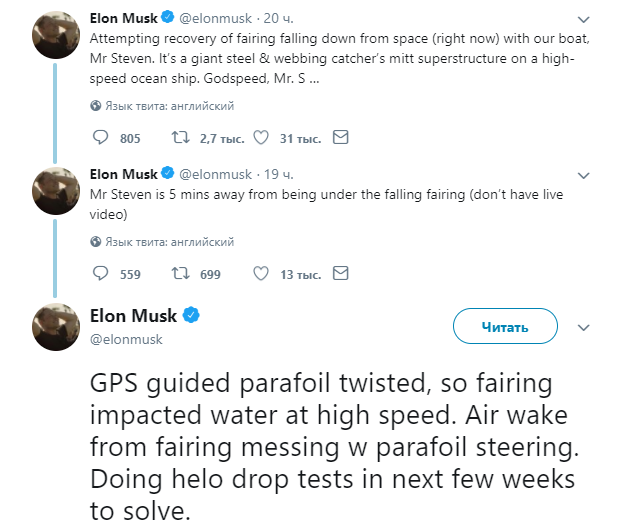Retweet the fairing recovery tweet
This screenshot has height=530, width=627.
click(180, 138)
